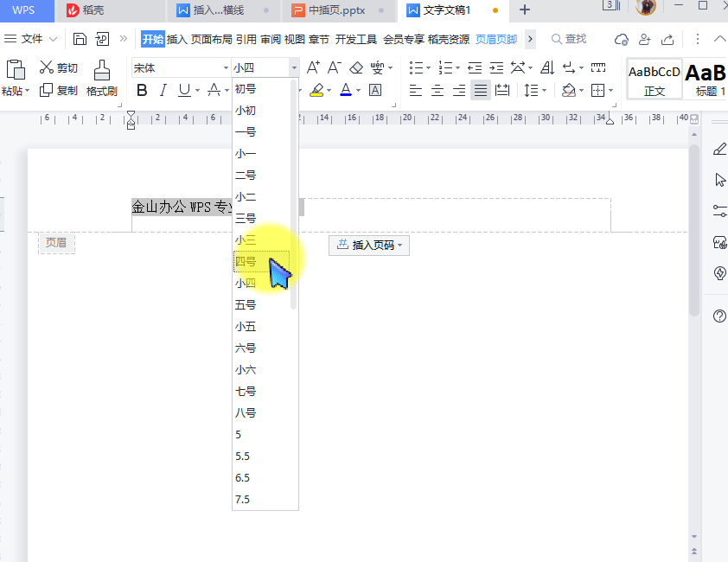
Task: Open the 插入页码 dropdown button
Action: tap(369, 245)
